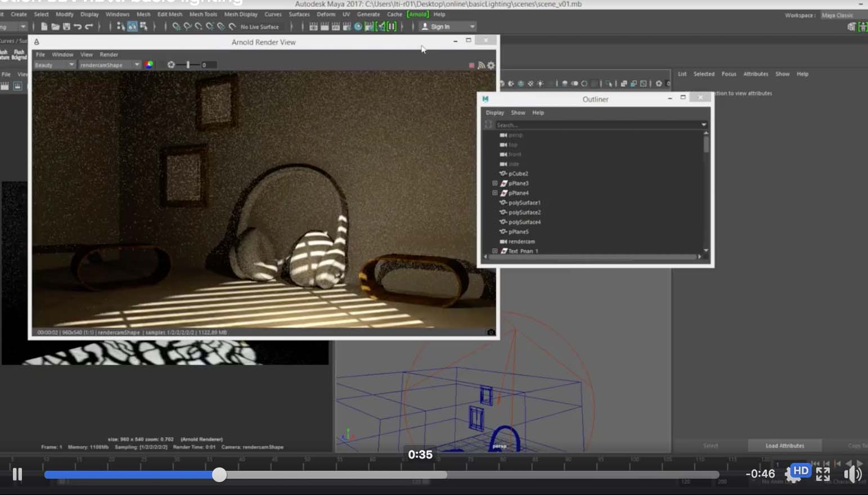Open the Arnold menu in Maya menu bar
This screenshot has height=495, width=868.
coord(417,14)
